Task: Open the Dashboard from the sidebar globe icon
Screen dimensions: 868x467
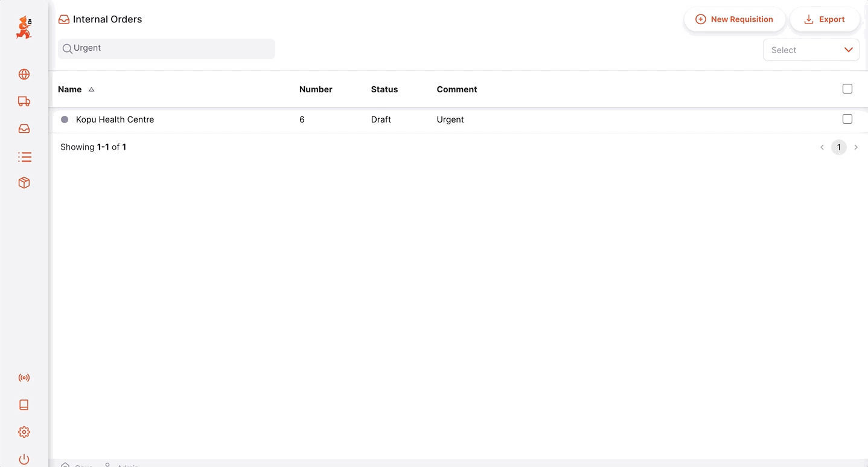Action: point(24,74)
